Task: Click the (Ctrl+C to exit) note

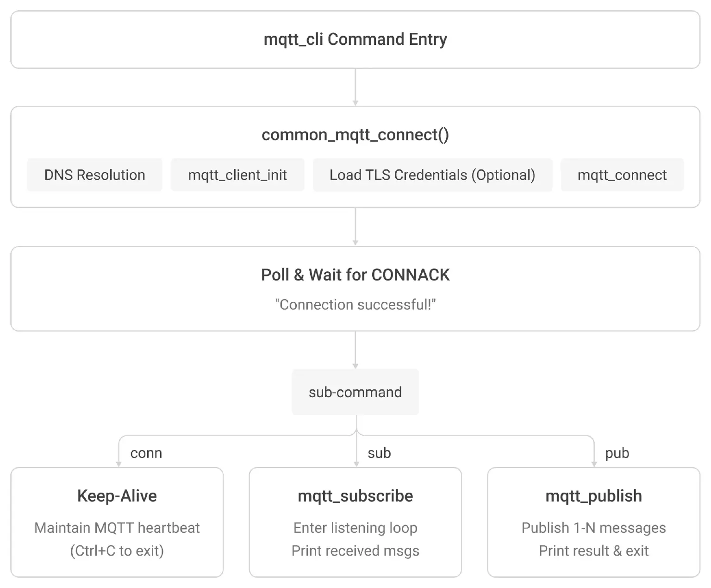Action: tap(117, 551)
